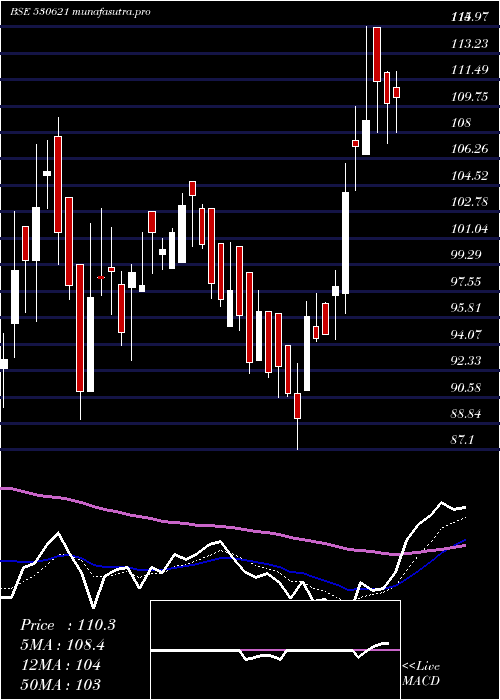Select the 97.55 price label
The image size is (500, 700).
467,282
